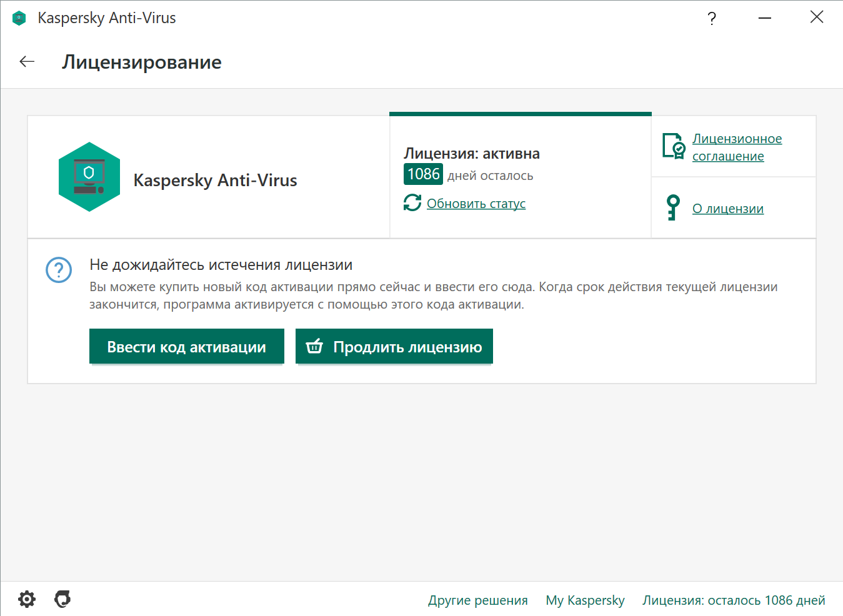Open the My Kaspersky link
This screenshot has height=616, width=843.
tap(586, 600)
